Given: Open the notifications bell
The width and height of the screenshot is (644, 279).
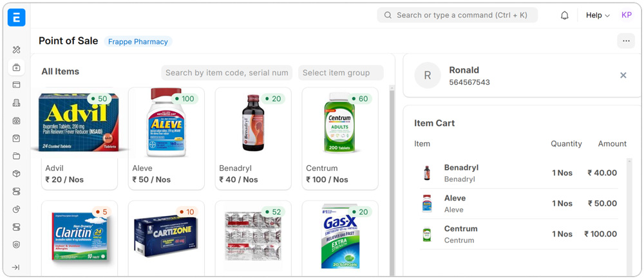Looking at the screenshot, I should 565,15.
